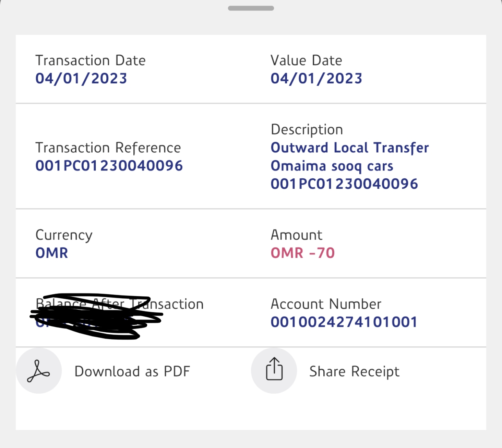
Task: Click the "Transaction Date" label
Action: [x=90, y=61]
